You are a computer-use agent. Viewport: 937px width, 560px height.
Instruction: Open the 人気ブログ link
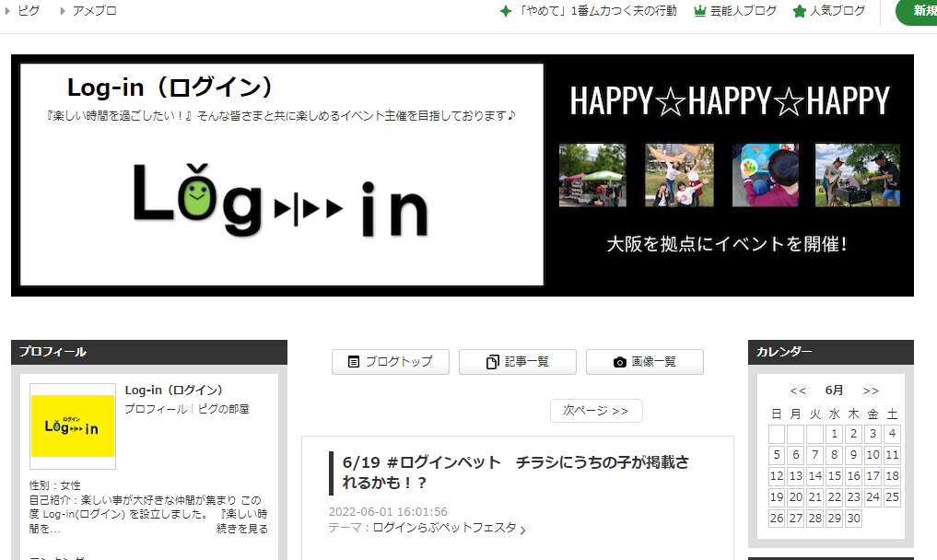pos(837,11)
